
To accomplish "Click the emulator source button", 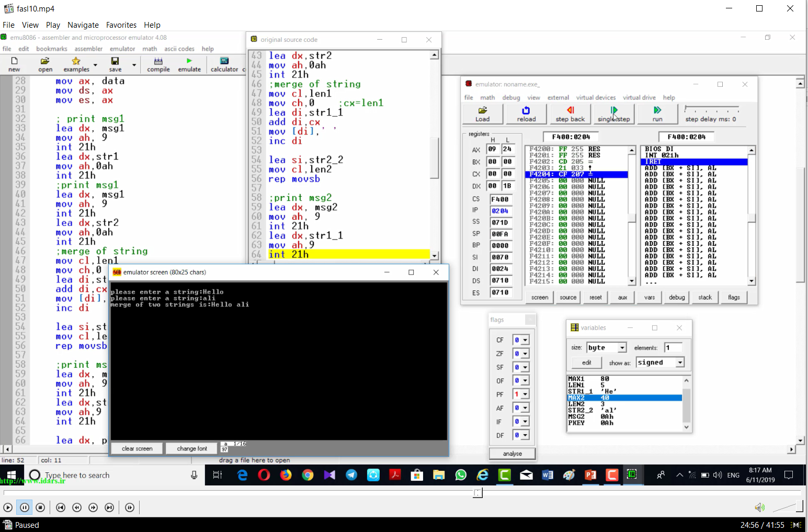I will [568, 298].
